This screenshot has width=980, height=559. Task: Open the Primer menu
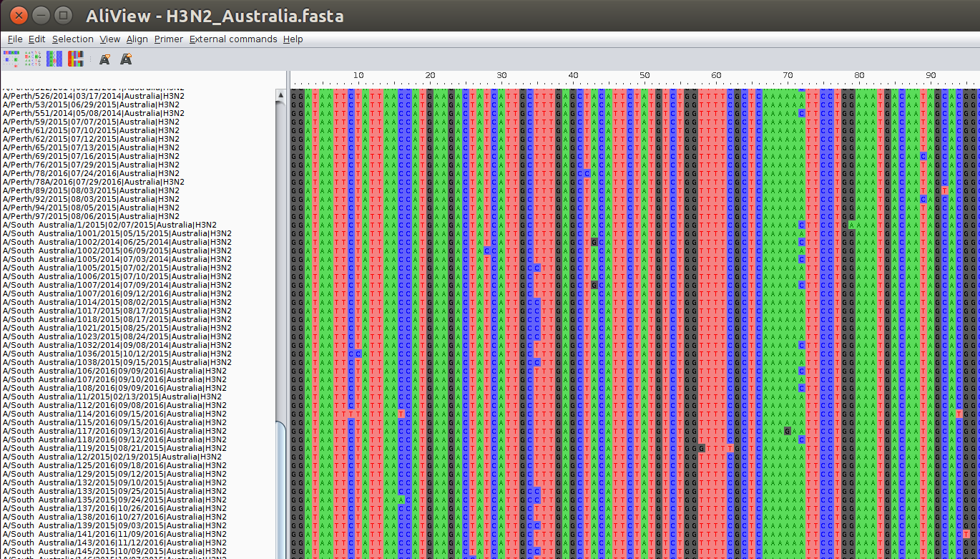(169, 39)
